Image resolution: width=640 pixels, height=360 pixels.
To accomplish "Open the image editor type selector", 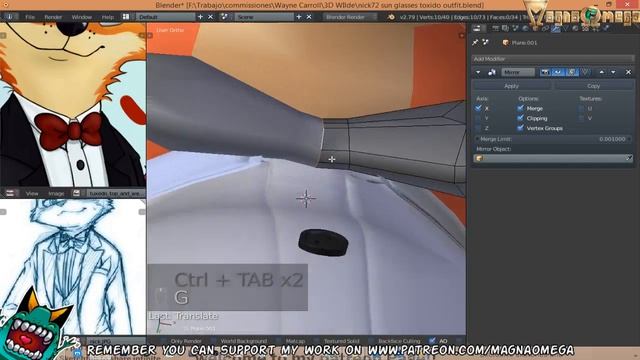I will (10, 193).
